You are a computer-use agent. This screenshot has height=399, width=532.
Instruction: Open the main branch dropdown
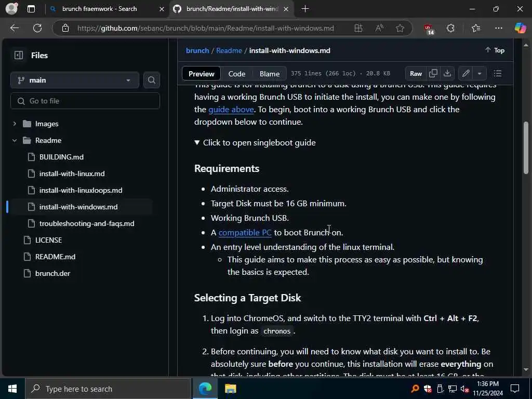click(75, 80)
